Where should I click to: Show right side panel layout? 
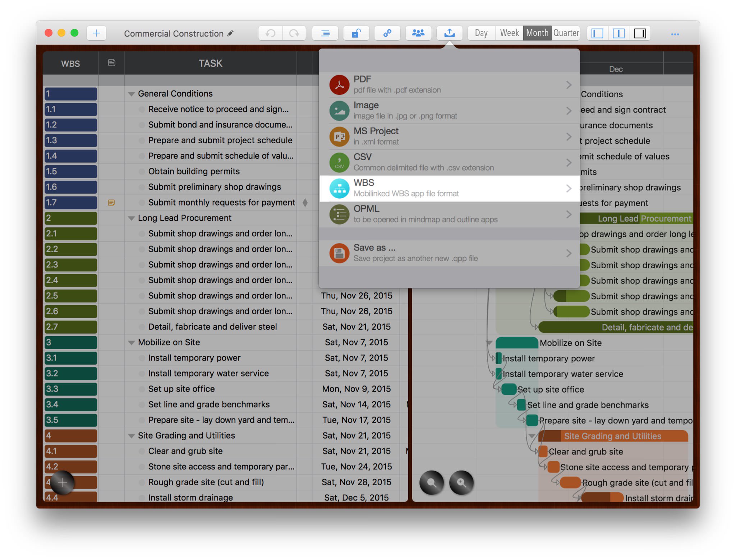click(x=640, y=33)
